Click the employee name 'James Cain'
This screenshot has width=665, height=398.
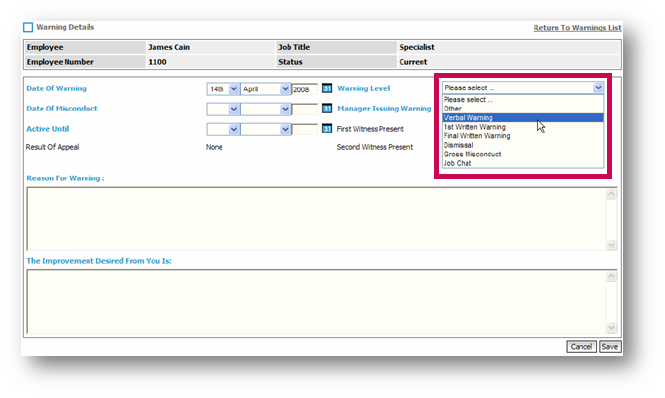[169, 47]
